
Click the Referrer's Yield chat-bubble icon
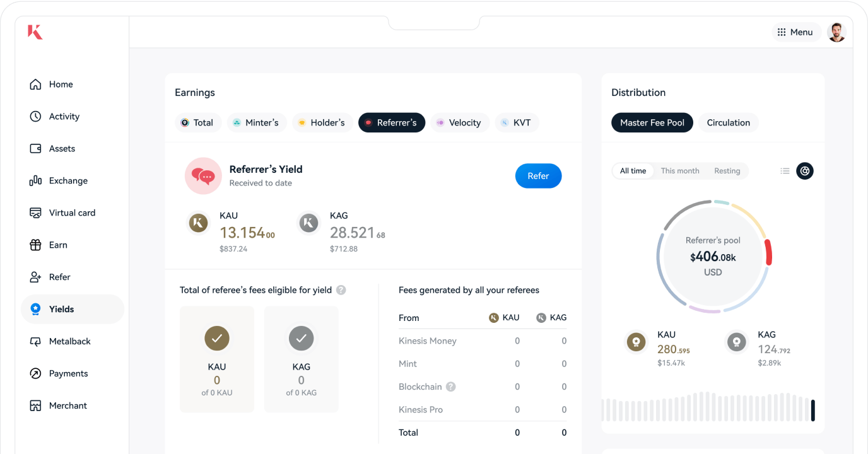(x=203, y=176)
